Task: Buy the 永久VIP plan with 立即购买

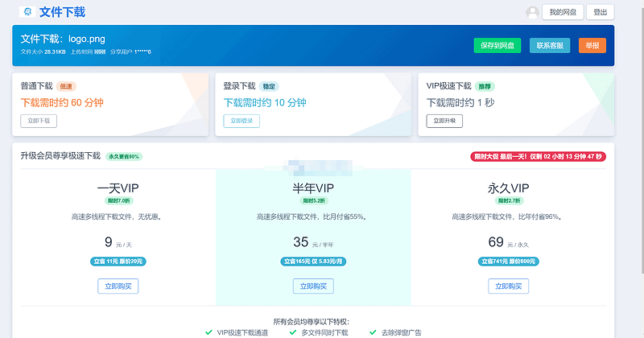Action: tap(508, 286)
